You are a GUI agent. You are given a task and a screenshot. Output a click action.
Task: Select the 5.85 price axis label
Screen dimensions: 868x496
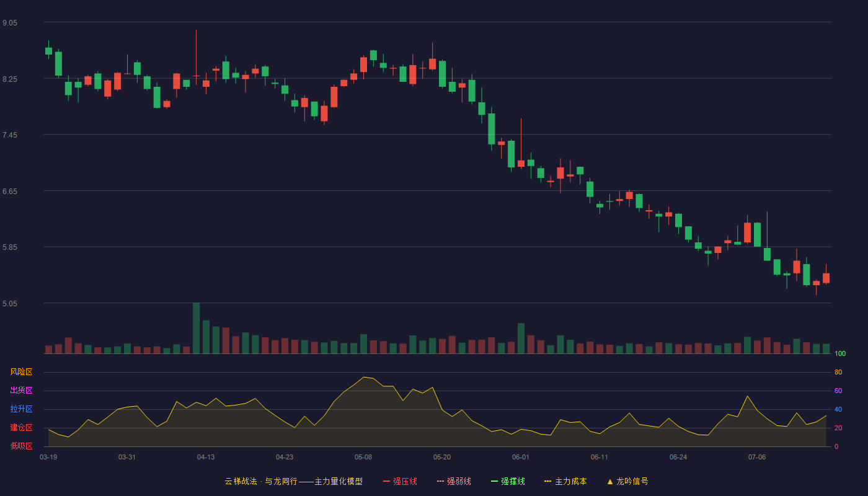tap(10, 247)
